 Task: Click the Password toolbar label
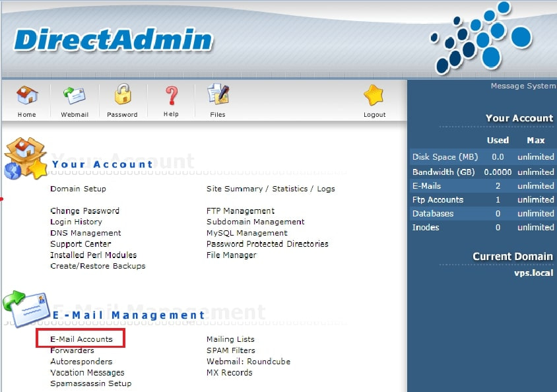click(122, 115)
